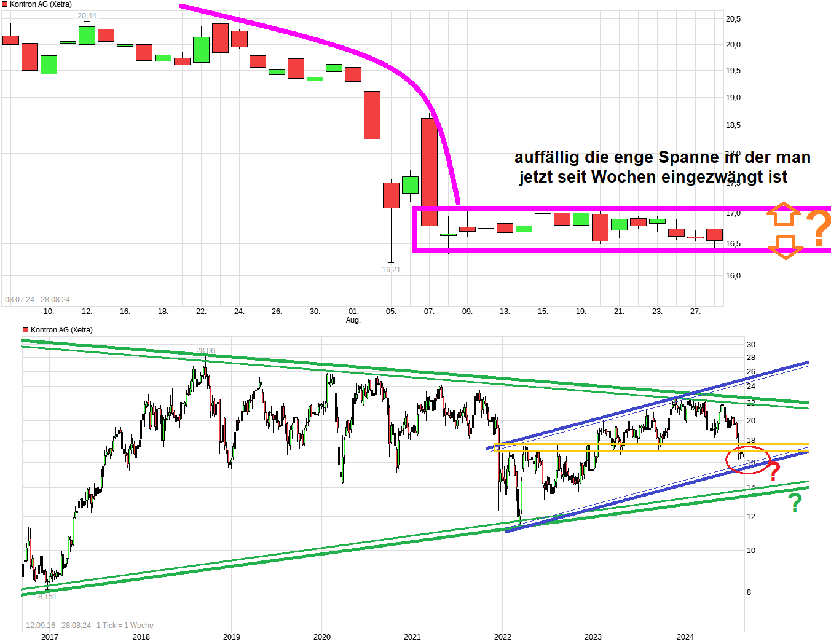Viewport: 831px width, 644px height.
Task: Click the red Kontron AG legend icon
Action: coord(6,3)
